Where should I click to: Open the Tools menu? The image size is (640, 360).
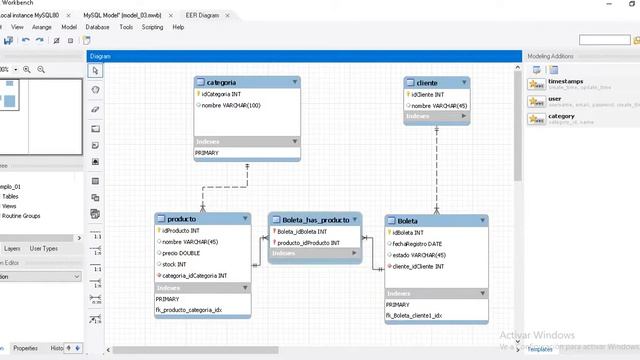(x=126, y=27)
